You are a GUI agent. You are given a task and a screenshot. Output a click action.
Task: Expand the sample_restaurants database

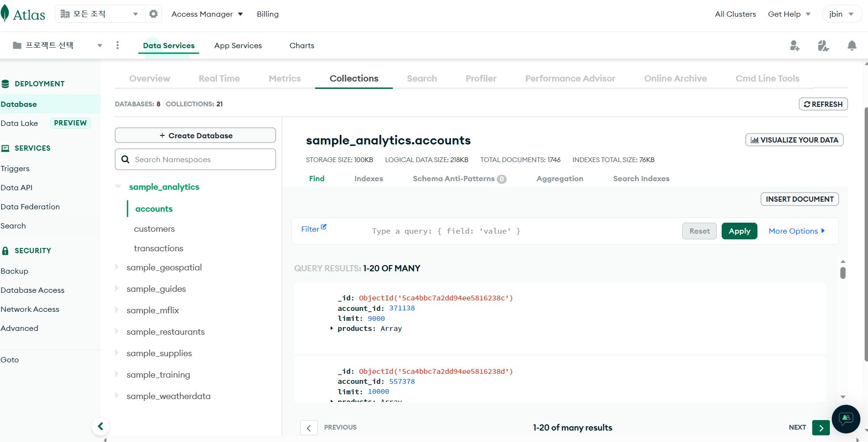[x=117, y=331]
